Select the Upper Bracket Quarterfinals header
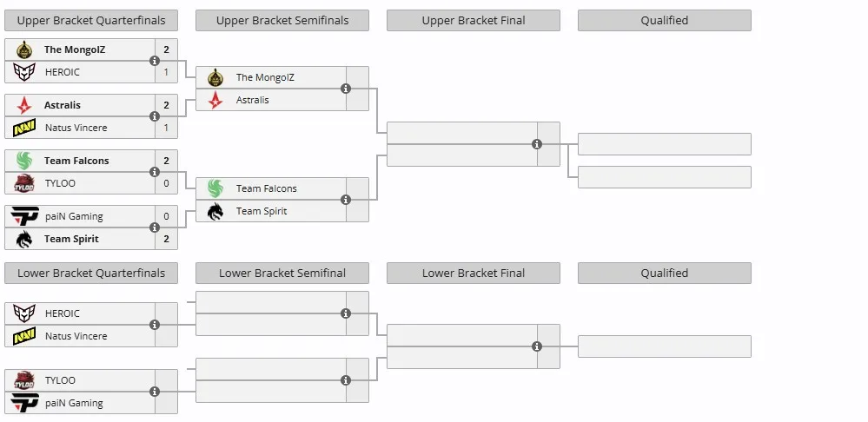 pos(91,21)
